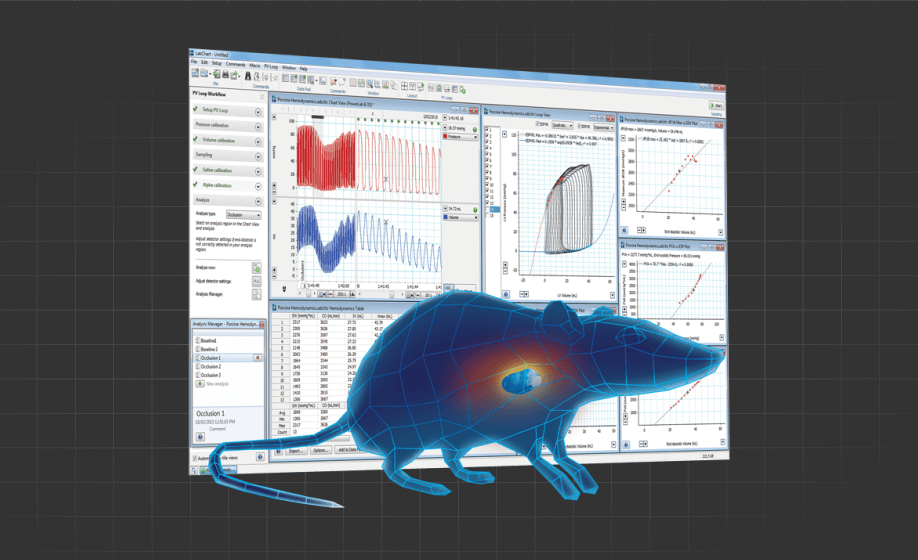Expand the Pressure calibration workflow step
The image size is (918, 560).
[258, 127]
